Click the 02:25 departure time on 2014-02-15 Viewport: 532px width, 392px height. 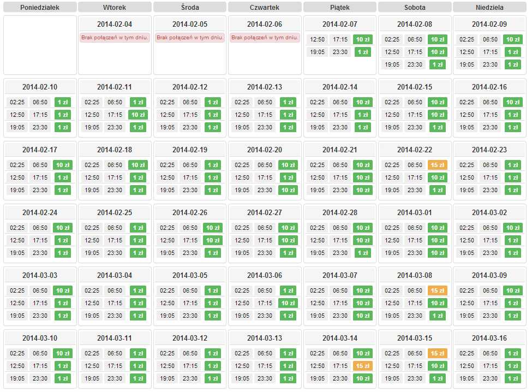(x=392, y=102)
